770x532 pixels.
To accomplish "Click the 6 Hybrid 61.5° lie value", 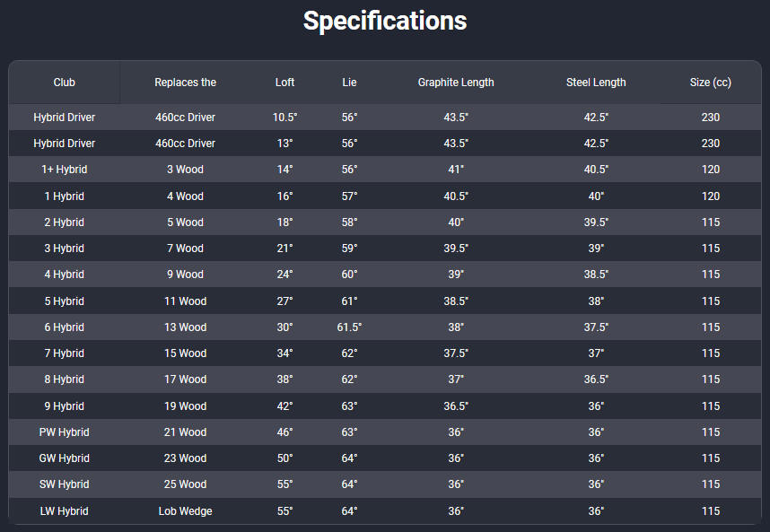I will tap(349, 327).
